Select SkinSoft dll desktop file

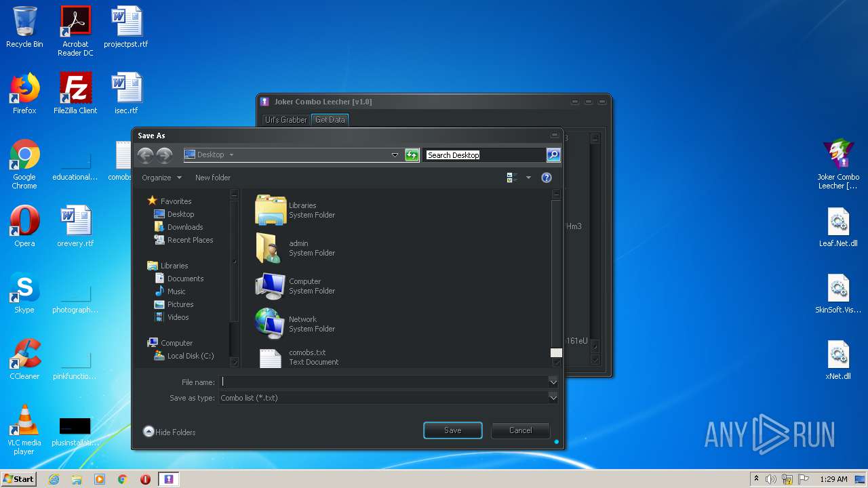coord(838,293)
